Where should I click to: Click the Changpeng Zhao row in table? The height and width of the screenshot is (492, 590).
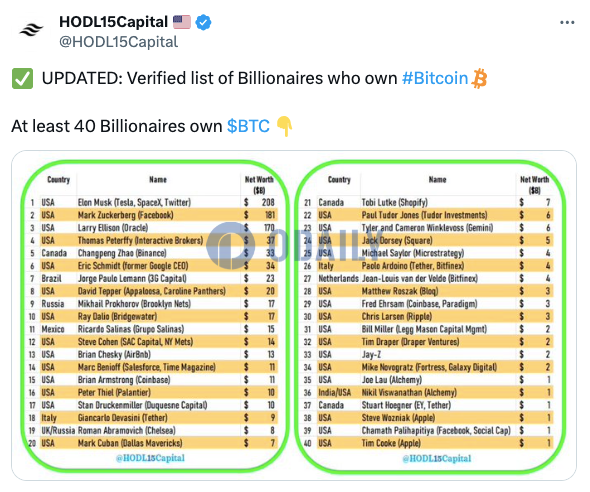click(152, 253)
